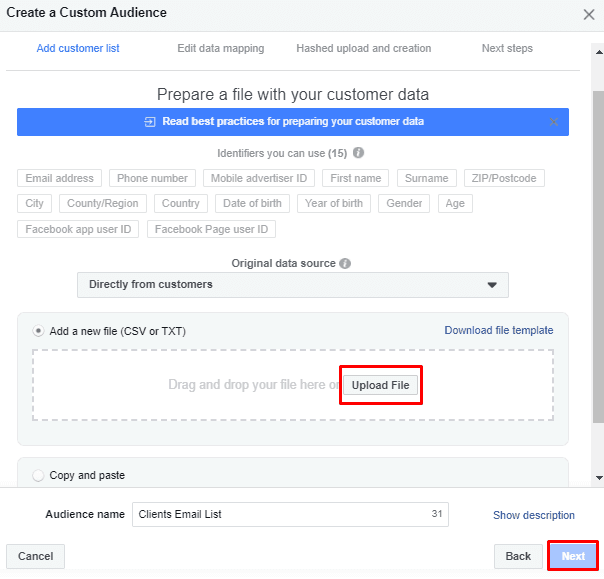Click the info icon beside Identifiers you can use
Screen dimensions: 604x579
(358, 153)
